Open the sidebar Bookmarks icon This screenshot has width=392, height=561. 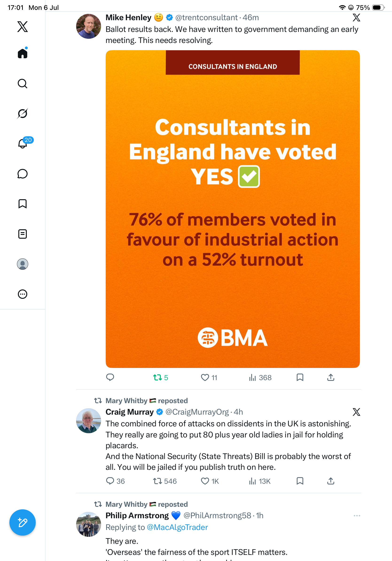click(23, 203)
